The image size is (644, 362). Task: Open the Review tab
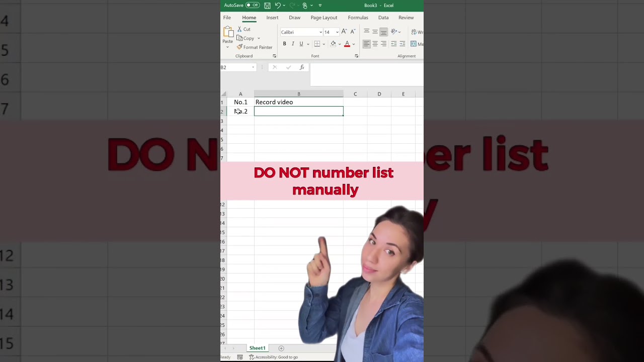[406, 18]
